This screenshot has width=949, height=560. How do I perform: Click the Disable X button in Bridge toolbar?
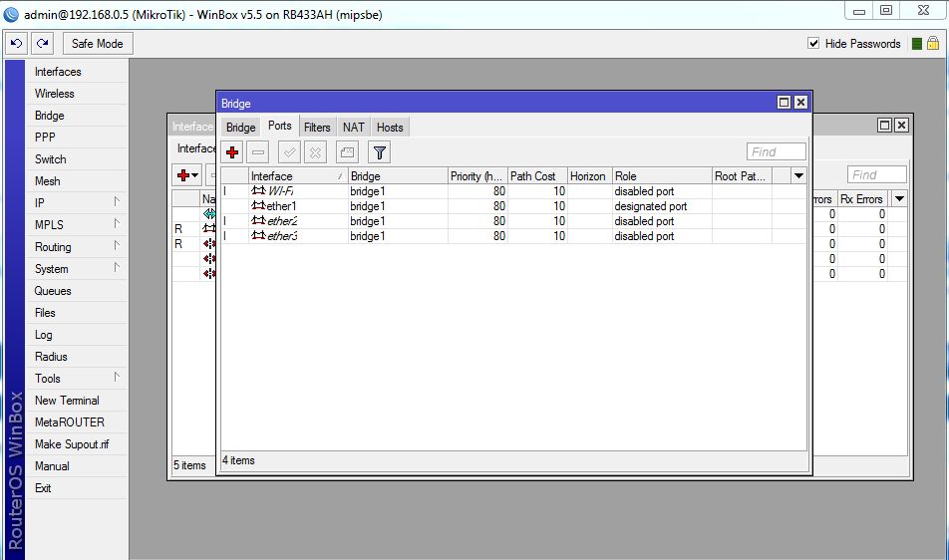point(315,152)
